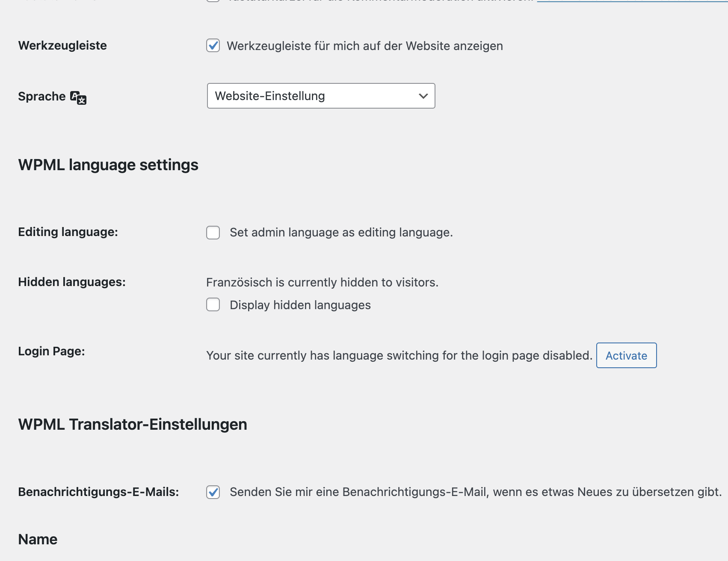Screen dimensions: 728x561
Task: Click the translation icon beside Sprache
Action: coord(78,97)
